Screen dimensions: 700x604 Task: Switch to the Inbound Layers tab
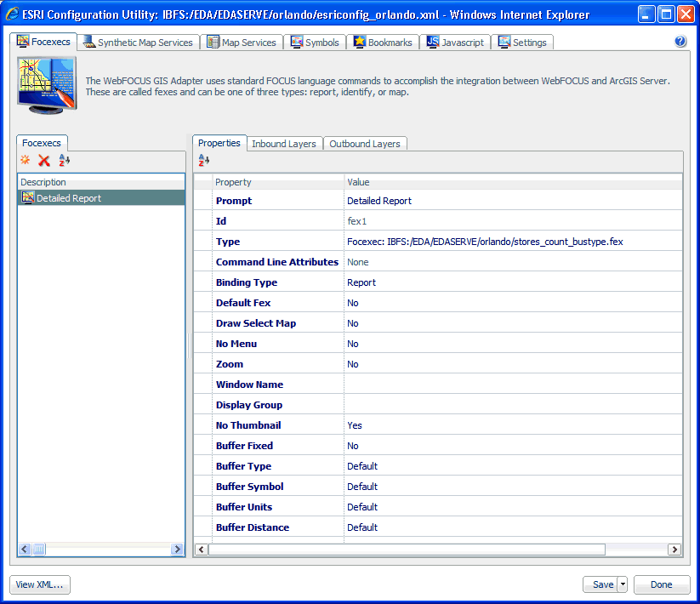[284, 144]
